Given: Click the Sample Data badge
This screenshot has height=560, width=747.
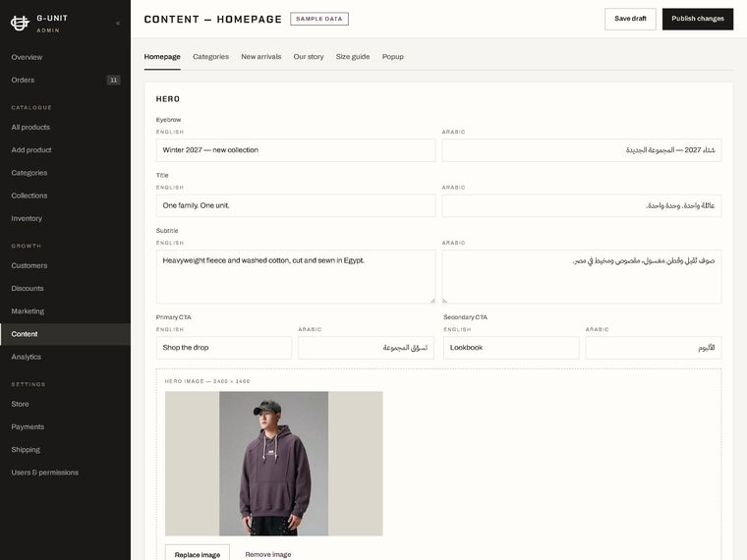Looking at the screenshot, I should [x=319, y=19].
